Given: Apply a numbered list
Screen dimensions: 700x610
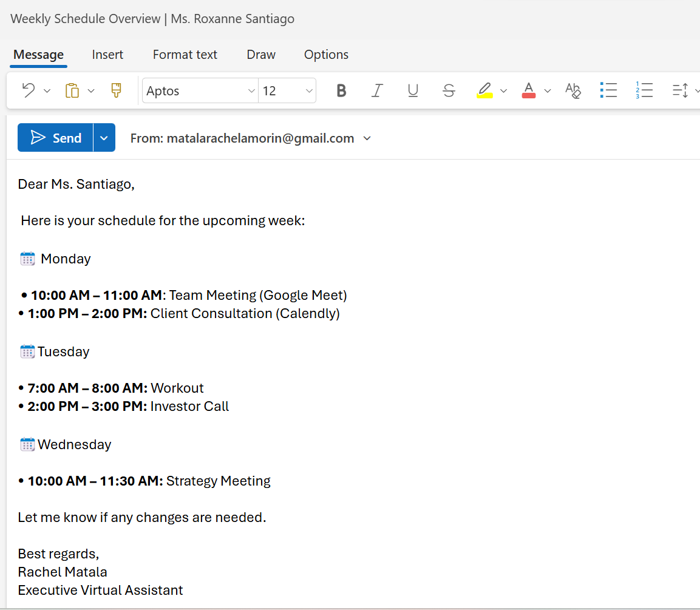Looking at the screenshot, I should (x=644, y=90).
